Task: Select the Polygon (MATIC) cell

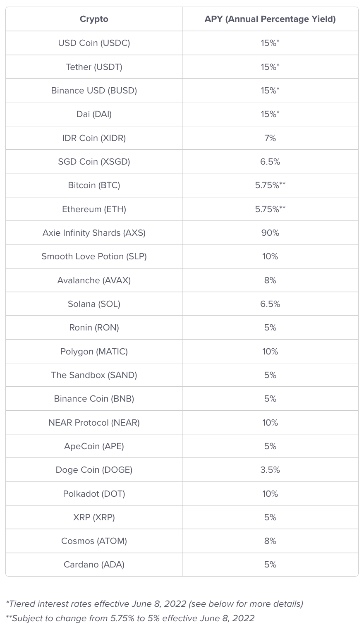Action: [94, 352]
